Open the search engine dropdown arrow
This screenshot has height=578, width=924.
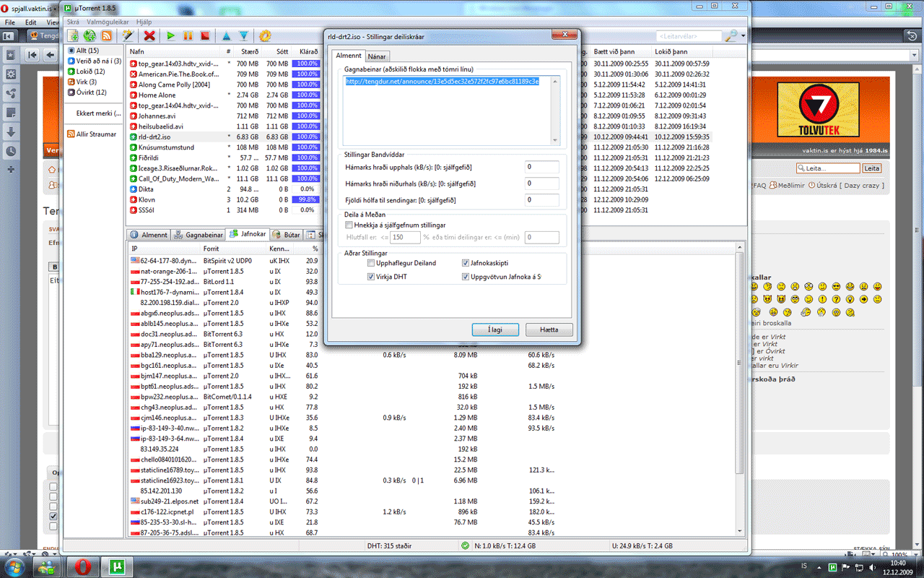[743, 35]
